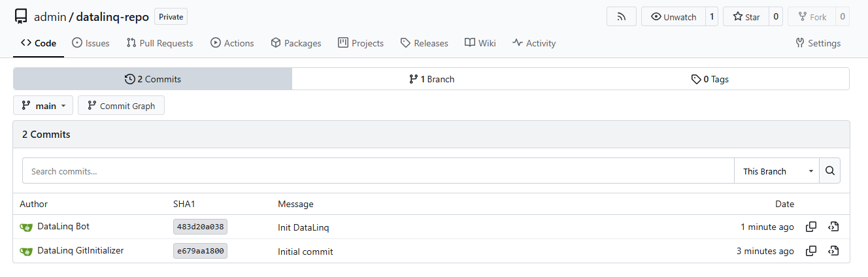Open the forks count 0

842,17
